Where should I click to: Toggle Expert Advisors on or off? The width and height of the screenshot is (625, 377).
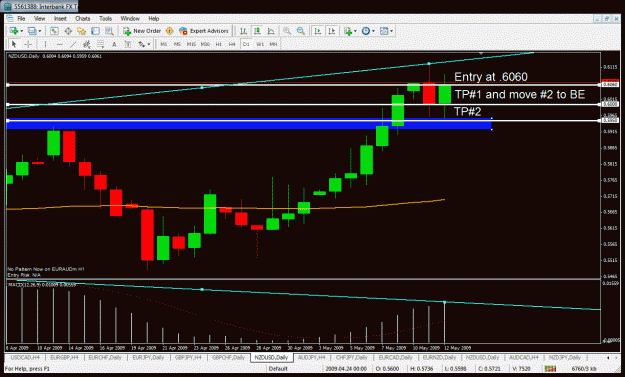coord(204,31)
